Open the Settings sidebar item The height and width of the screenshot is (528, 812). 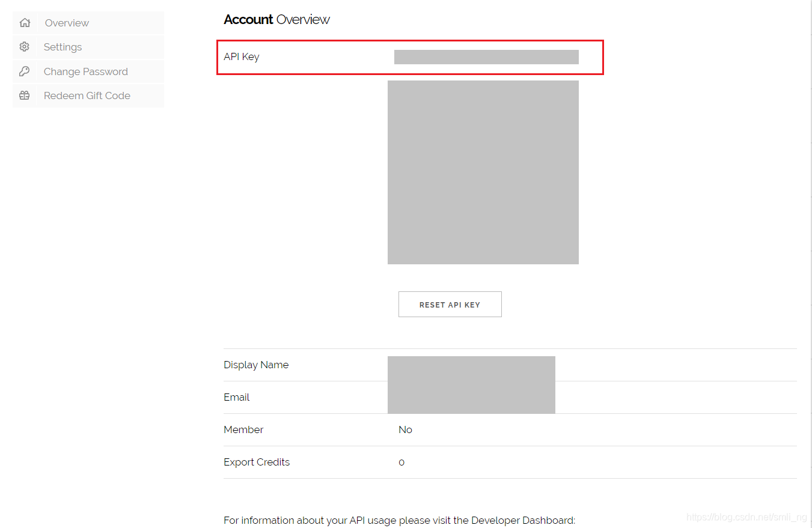point(88,47)
